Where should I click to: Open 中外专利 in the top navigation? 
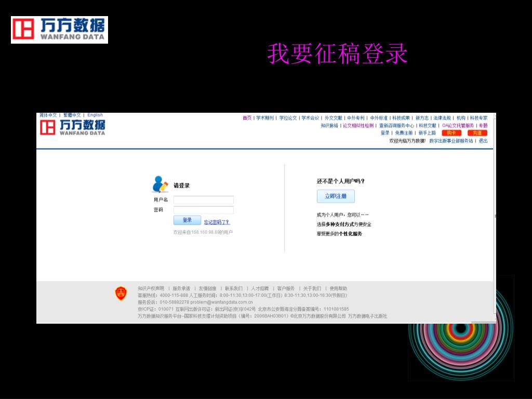(355, 118)
